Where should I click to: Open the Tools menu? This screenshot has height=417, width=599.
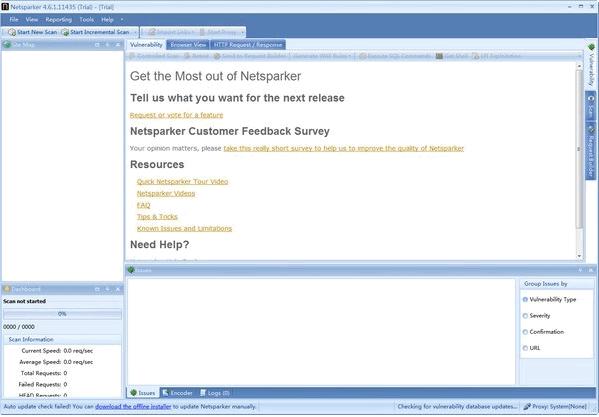pyautogui.click(x=87, y=19)
